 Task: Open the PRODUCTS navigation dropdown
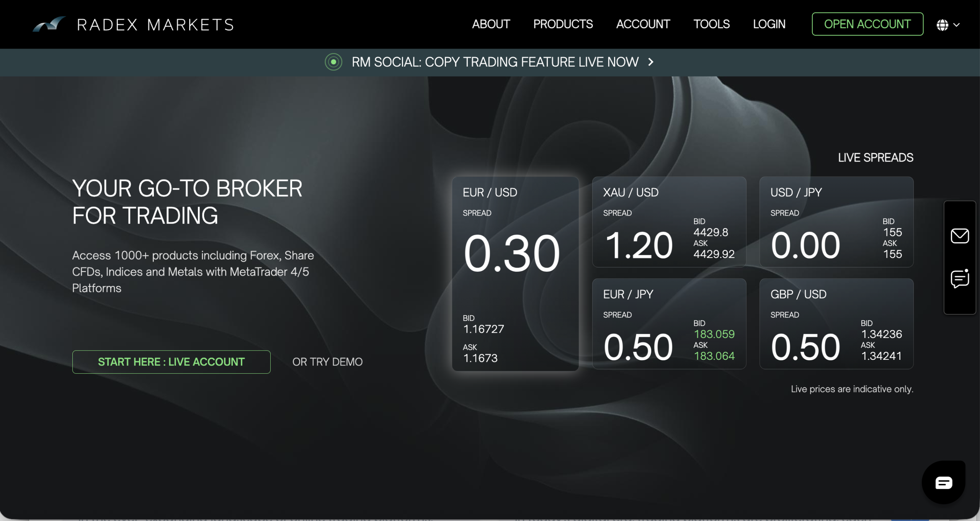(x=563, y=24)
